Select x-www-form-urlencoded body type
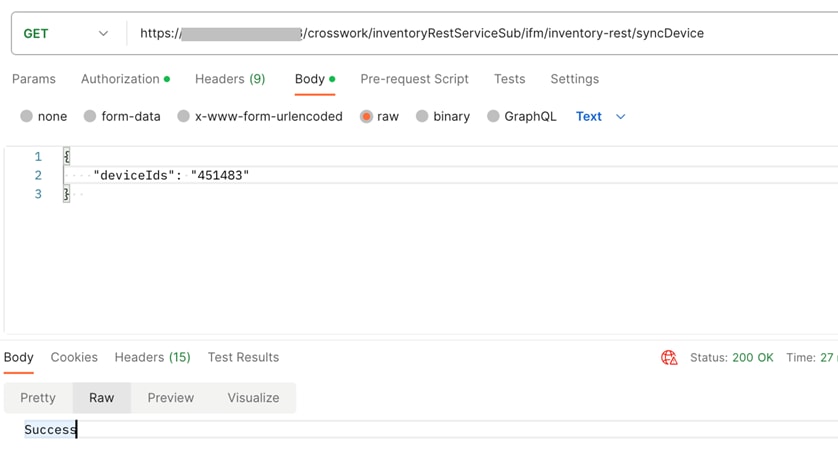The width and height of the screenshot is (838, 451). click(x=184, y=117)
